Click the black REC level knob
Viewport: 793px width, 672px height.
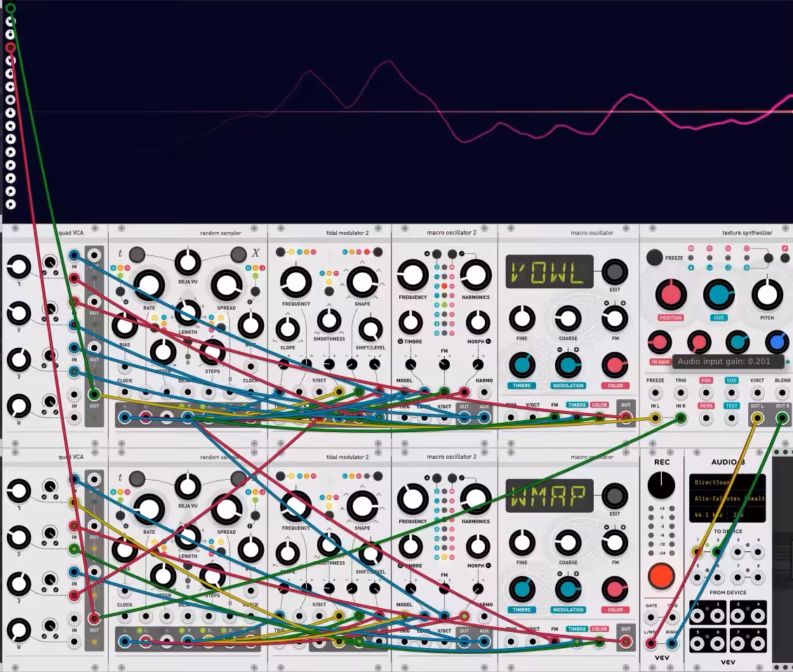click(x=661, y=485)
